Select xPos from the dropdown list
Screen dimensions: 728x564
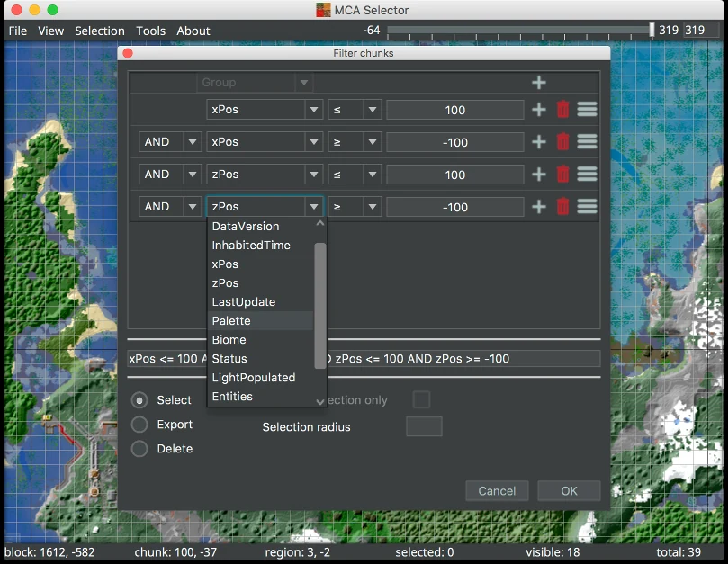(x=260, y=264)
